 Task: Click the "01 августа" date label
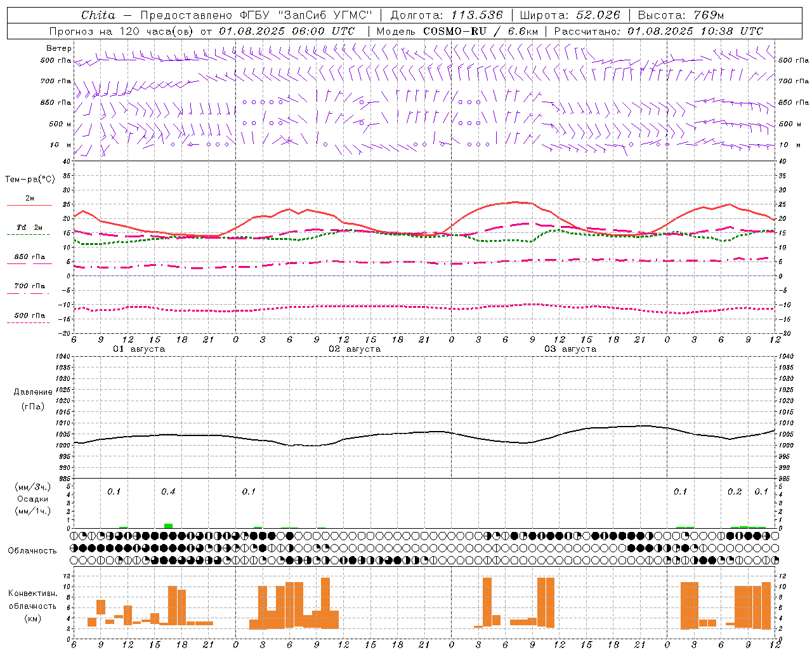[139, 349]
